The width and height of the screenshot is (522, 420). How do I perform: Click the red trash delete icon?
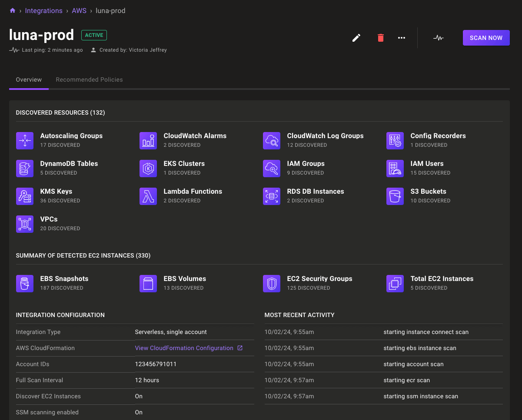pos(380,38)
